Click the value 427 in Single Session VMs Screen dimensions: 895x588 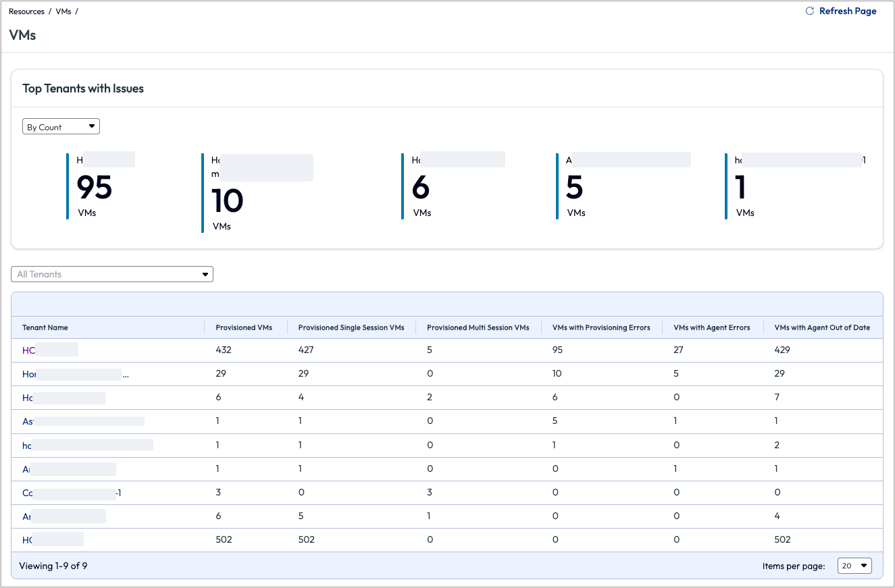[x=306, y=350]
